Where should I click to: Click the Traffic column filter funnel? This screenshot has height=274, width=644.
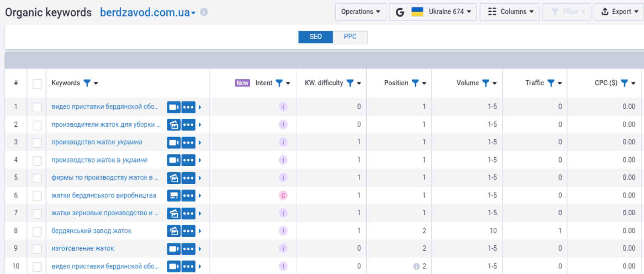551,83
